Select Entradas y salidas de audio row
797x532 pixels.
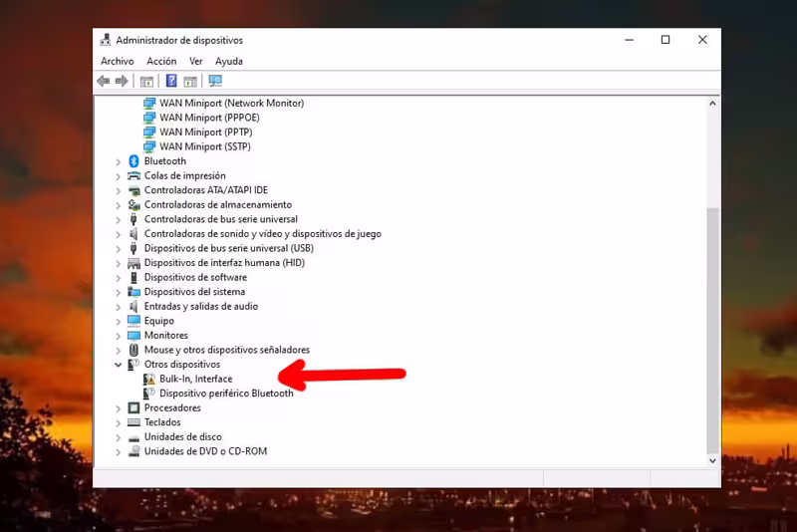[201, 307]
